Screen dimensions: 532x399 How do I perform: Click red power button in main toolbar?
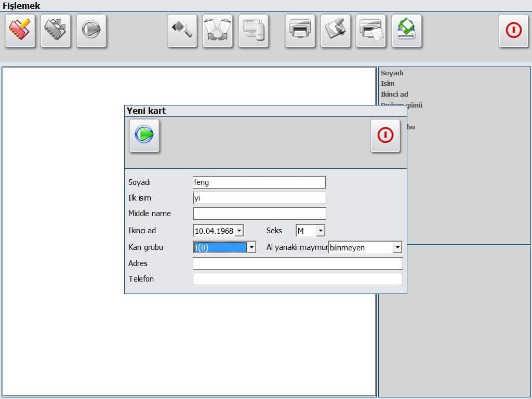pos(513,31)
